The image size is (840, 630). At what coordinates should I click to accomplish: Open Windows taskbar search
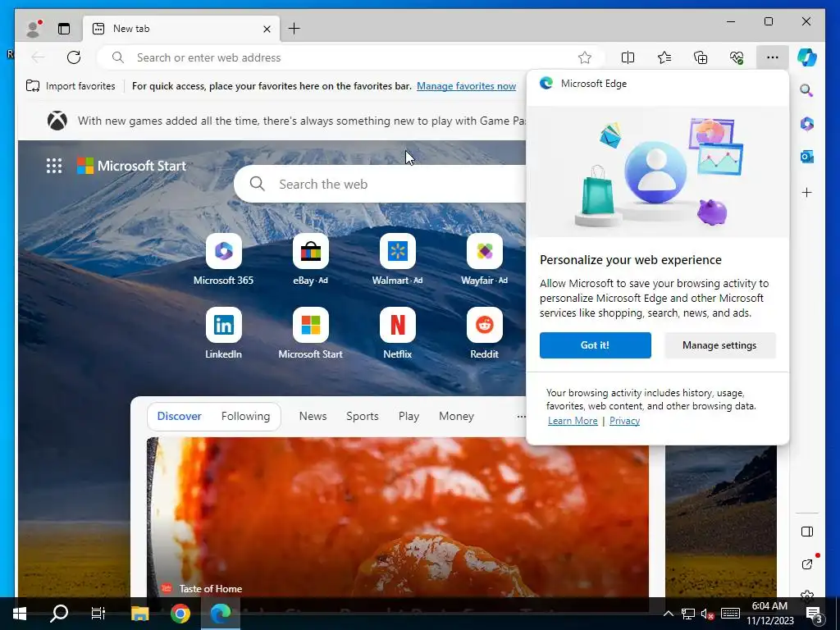tap(59, 614)
